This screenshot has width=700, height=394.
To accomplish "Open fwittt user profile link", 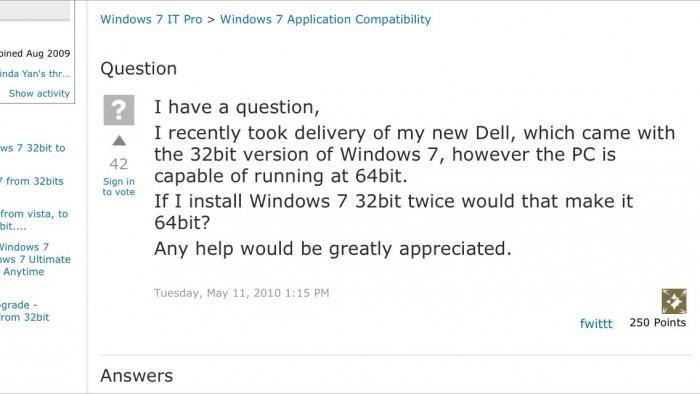I will 596,323.
